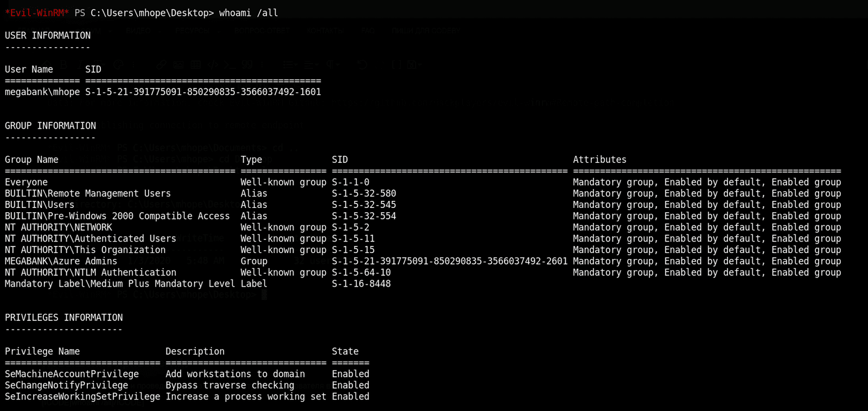The image size is (868, 411).
Task: Click the SID 'S-1-5-64-10'
Action: click(361, 273)
